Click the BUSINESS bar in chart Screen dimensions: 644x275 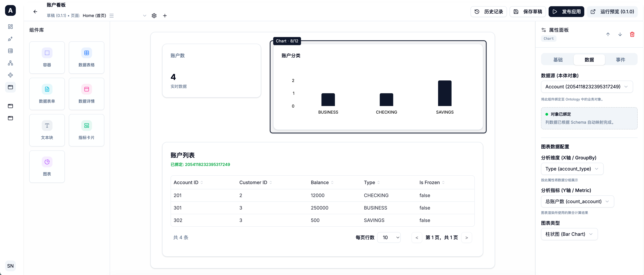tap(328, 99)
